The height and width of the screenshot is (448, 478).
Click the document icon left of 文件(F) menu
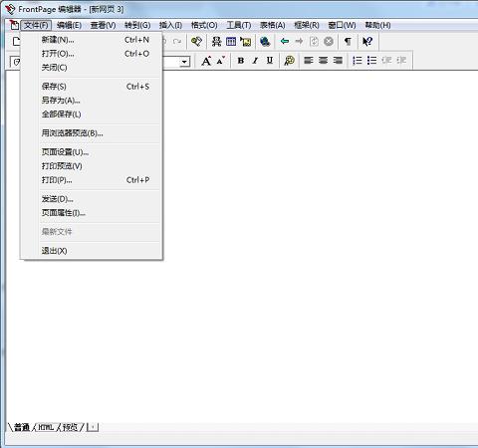pos(14,25)
